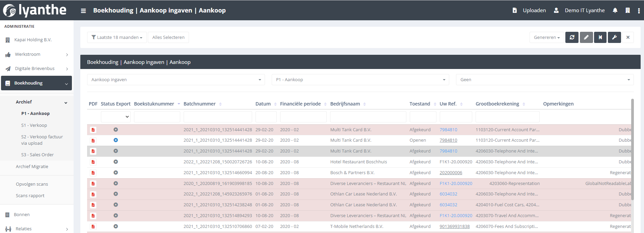Click the three-dot options menu icon
This screenshot has width=644, height=233.
click(639, 11)
